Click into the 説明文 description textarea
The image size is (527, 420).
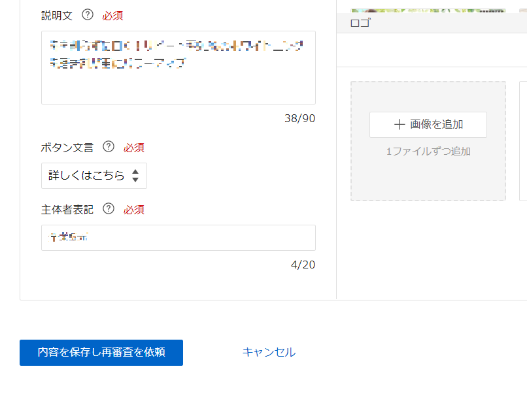click(178, 67)
